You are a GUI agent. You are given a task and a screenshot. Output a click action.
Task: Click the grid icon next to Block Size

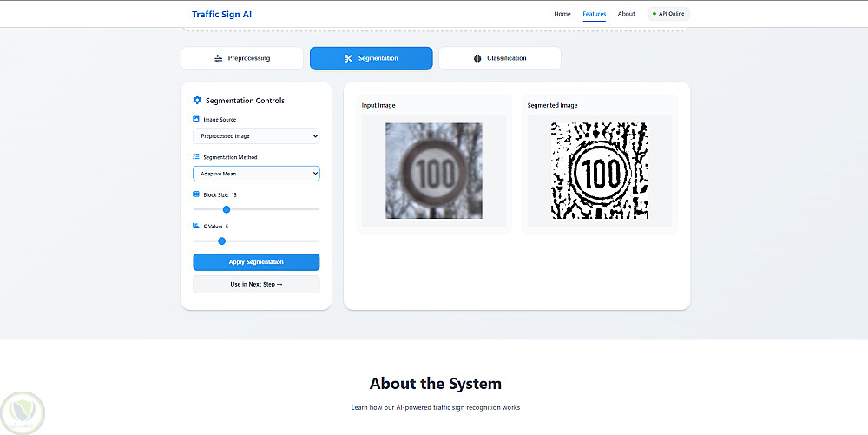coord(196,194)
